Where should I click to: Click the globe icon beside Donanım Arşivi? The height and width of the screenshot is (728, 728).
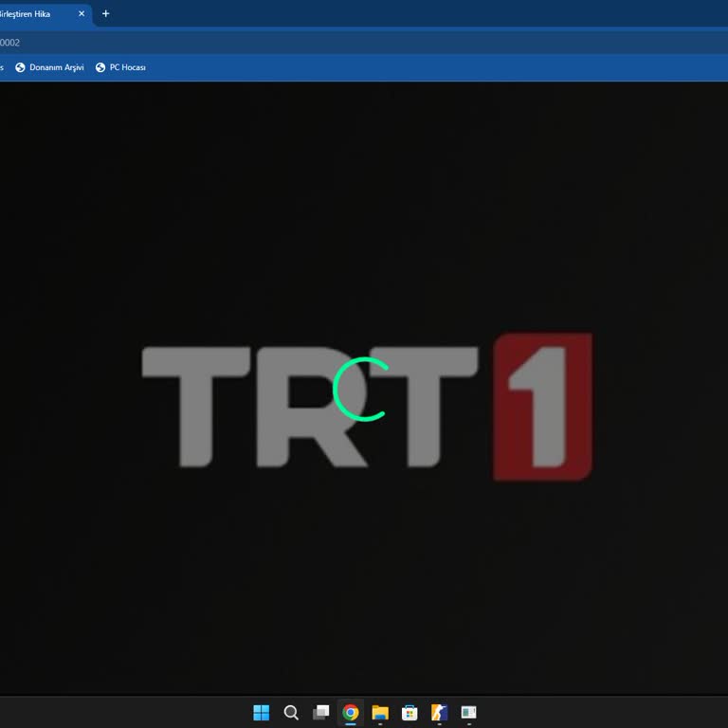[20, 68]
